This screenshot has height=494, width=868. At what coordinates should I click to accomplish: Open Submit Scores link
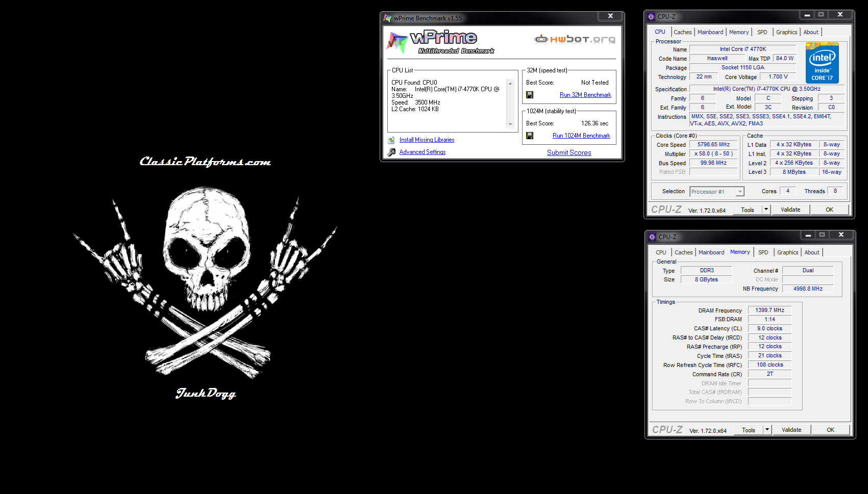click(569, 152)
